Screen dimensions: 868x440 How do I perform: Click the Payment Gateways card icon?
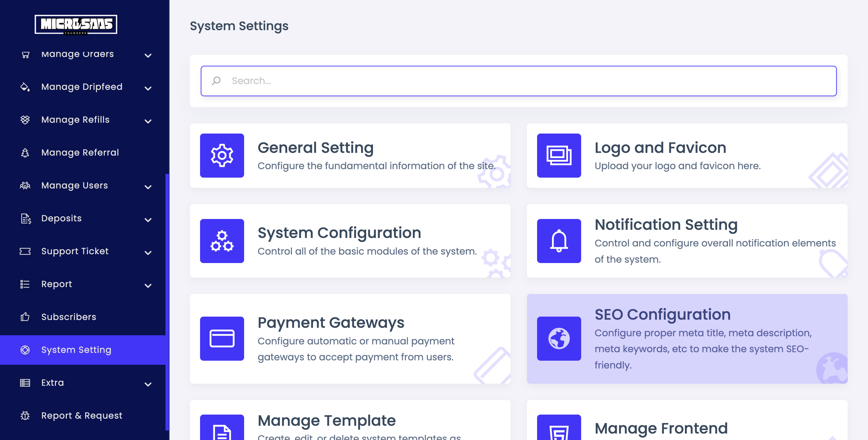tap(222, 339)
